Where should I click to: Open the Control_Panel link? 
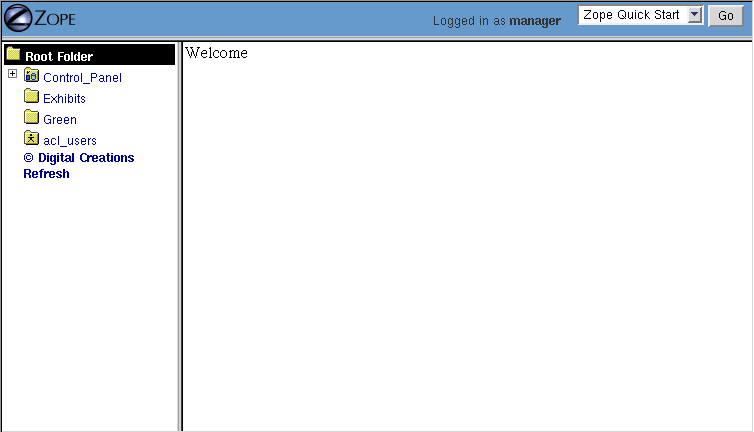pos(82,78)
